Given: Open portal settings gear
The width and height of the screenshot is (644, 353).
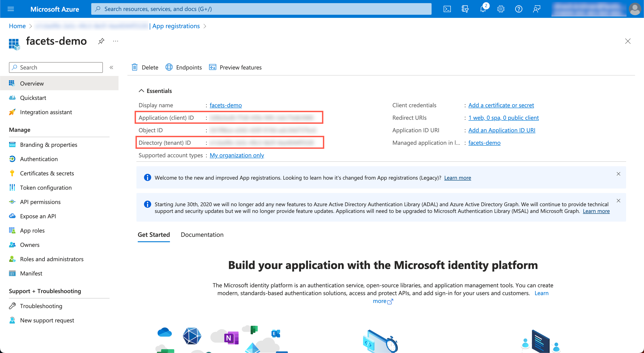Looking at the screenshot, I should click(x=501, y=9).
